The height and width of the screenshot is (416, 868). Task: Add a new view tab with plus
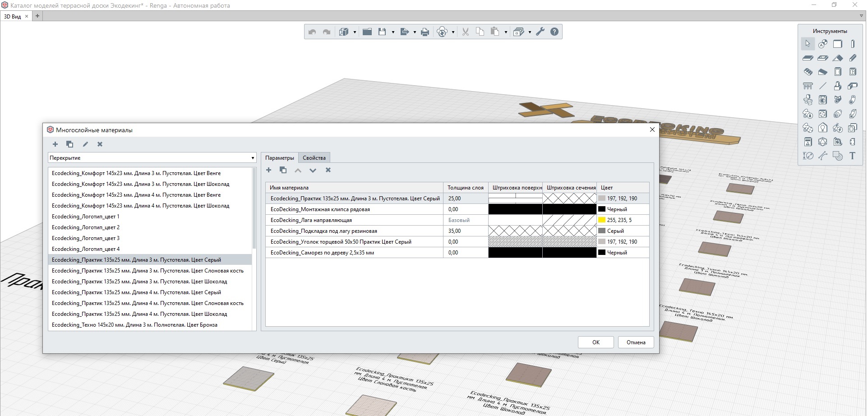tap(37, 16)
